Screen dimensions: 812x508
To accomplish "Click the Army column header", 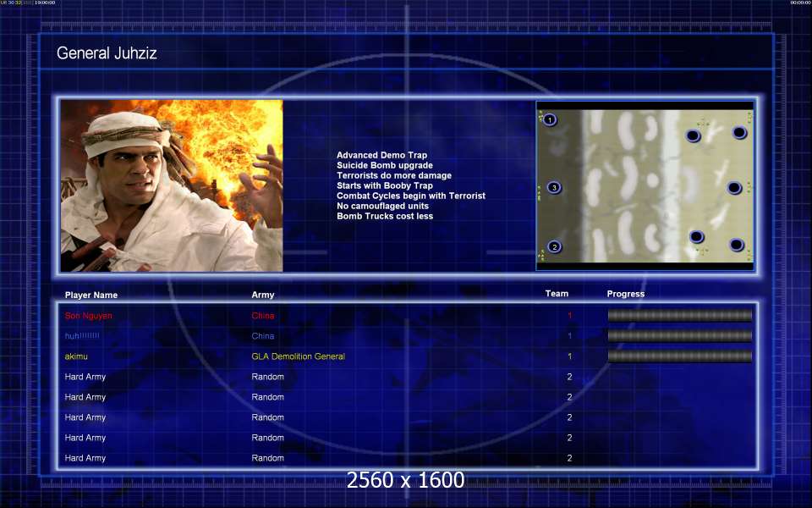I will 263,295.
